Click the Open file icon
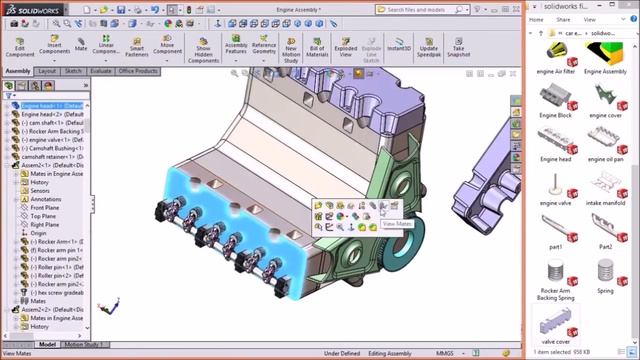 click(104, 9)
